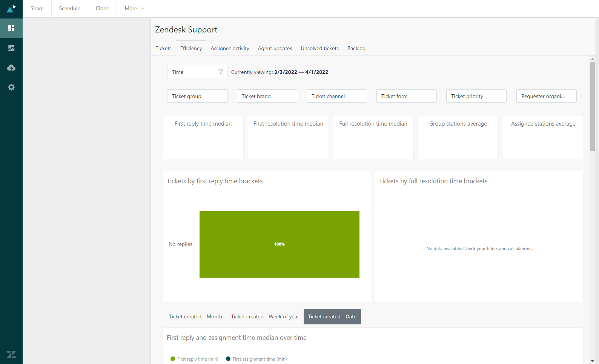Viewport: 599px width, 364px height.
Task: Open the Admin gear sidebar icon
Action: pos(11,87)
